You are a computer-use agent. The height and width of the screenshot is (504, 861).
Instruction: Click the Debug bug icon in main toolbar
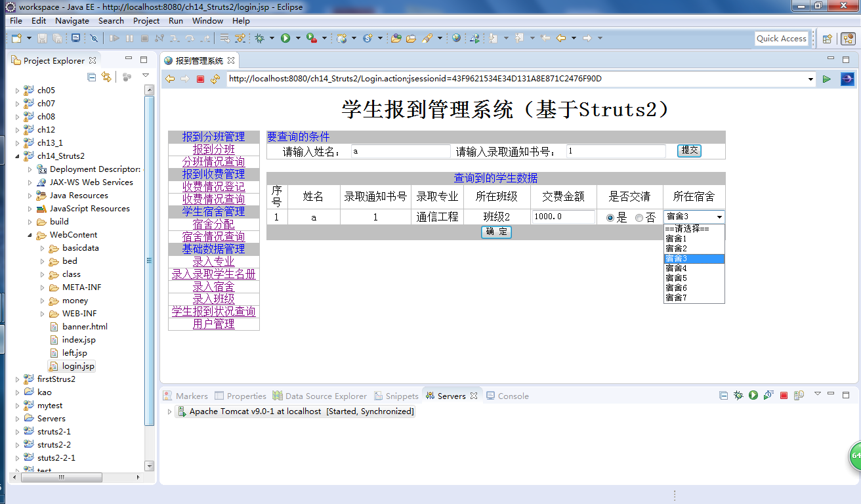coord(259,38)
